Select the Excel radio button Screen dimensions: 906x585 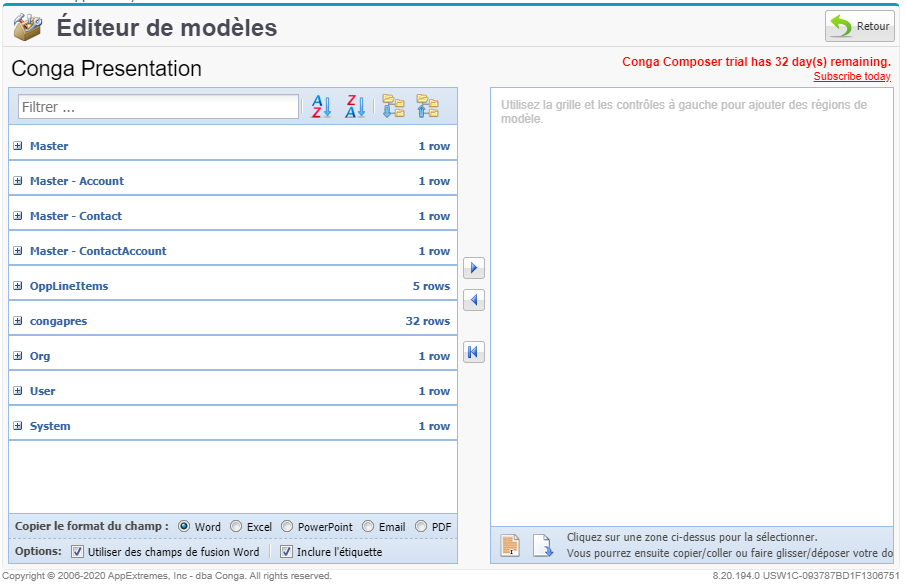[237, 527]
